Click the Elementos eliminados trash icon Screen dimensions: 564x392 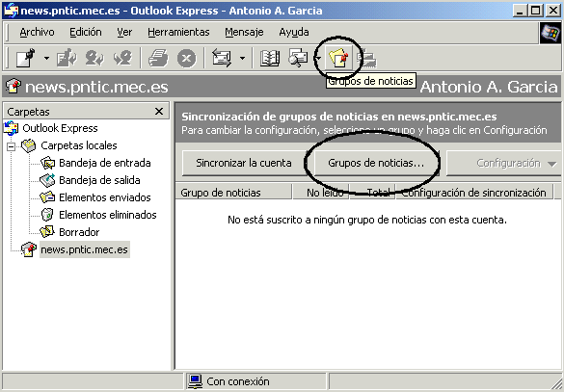point(47,215)
